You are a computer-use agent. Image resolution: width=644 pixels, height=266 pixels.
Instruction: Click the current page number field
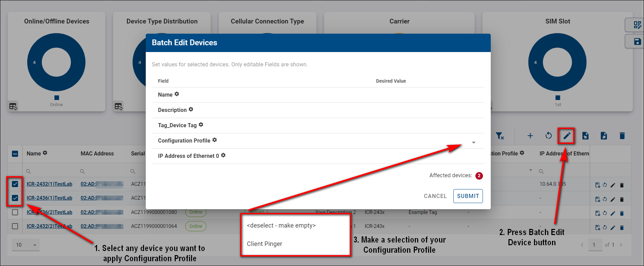(x=595, y=245)
